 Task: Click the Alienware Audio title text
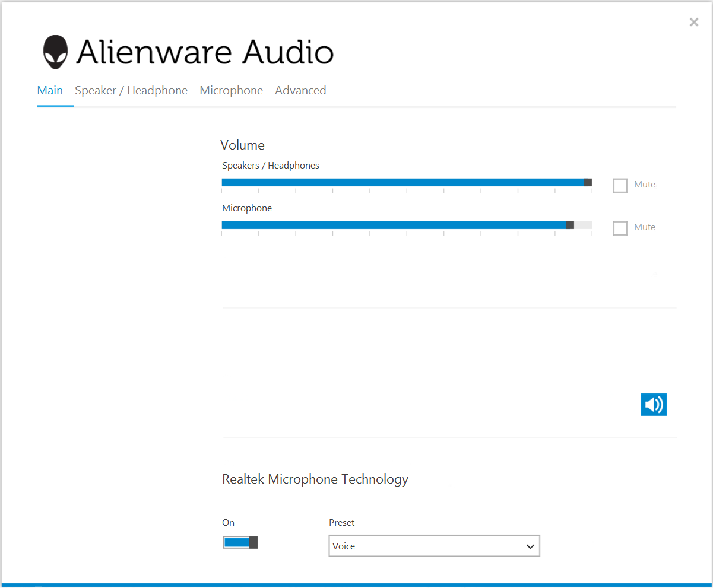(x=205, y=52)
